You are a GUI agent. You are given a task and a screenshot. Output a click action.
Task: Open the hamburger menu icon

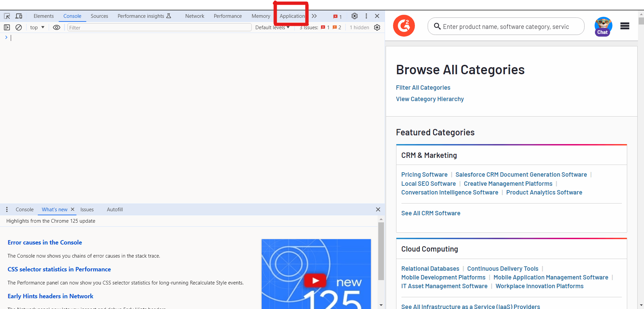point(625,26)
